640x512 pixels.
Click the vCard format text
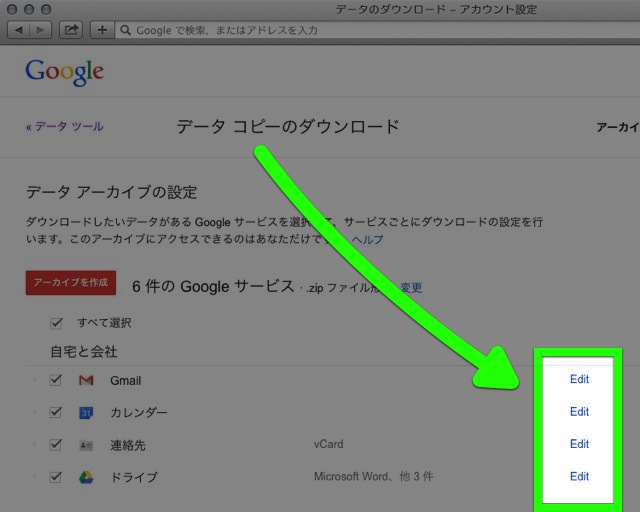(x=329, y=444)
